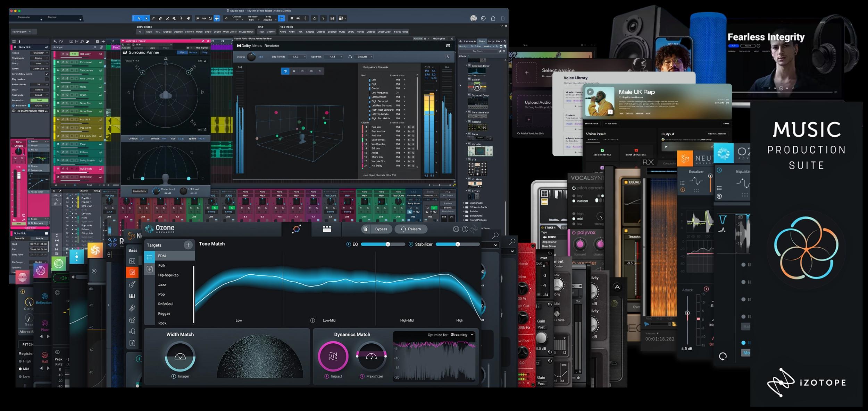
Task: Toggle the Impact power button
Action: [x=327, y=376]
